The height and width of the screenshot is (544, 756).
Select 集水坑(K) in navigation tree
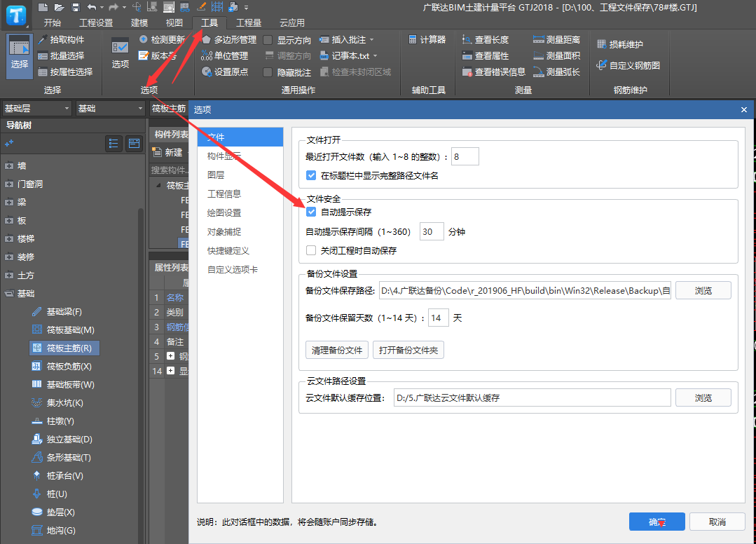57,402
